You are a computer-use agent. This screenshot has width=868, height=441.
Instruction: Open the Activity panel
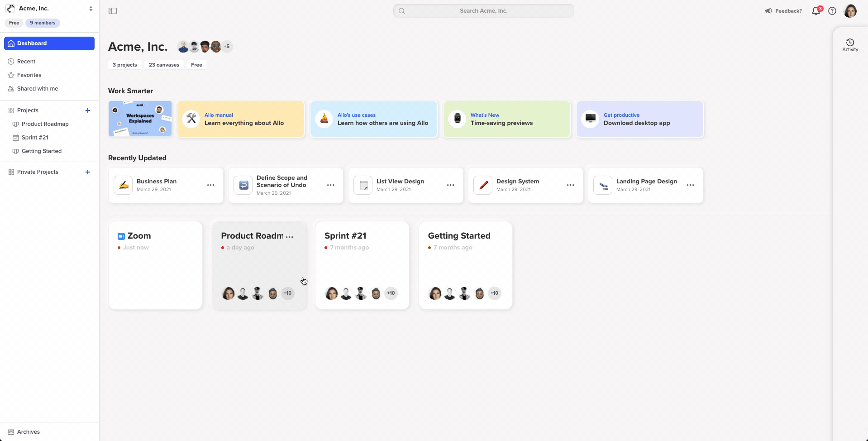coord(849,45)
